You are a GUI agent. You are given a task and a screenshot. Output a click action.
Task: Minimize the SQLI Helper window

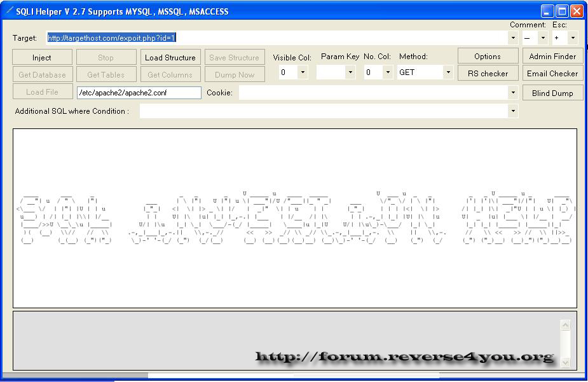click(x=547, y=11)
